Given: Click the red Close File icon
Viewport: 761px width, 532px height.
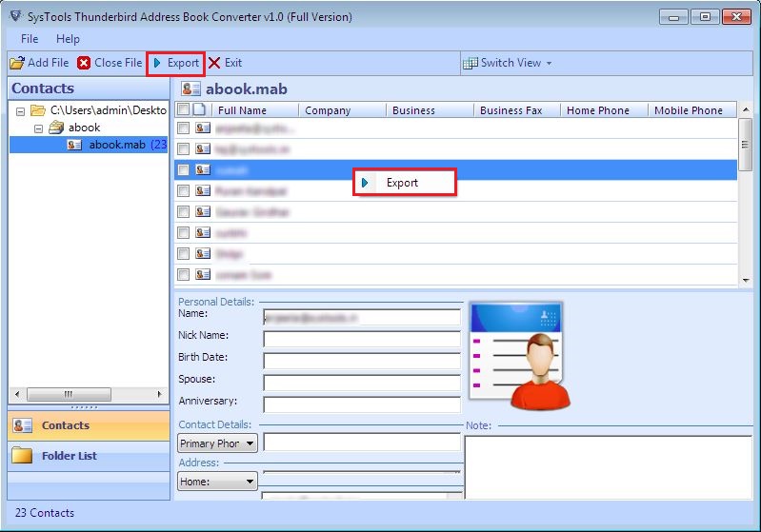Looking at the screenshot, I should [84, 63].
